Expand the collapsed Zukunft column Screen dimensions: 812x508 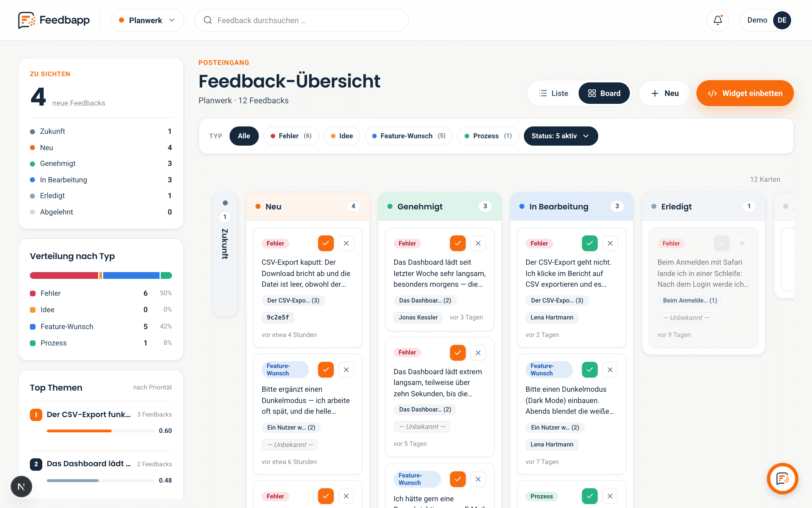coord(225,254)
